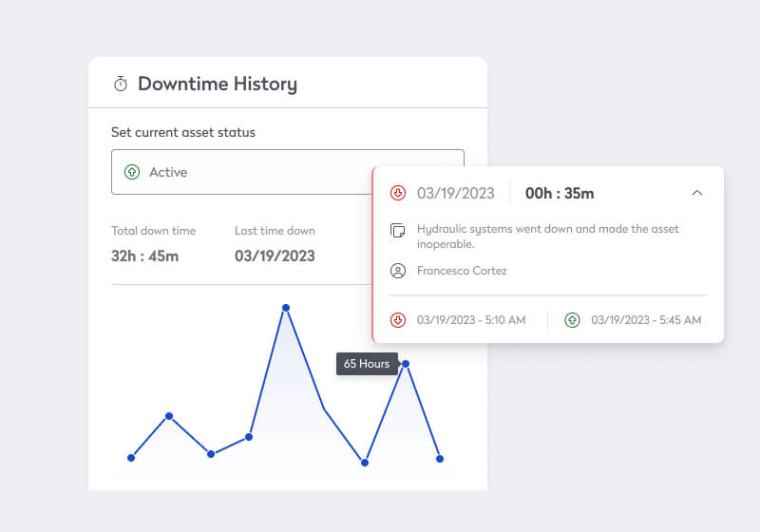The height and width of the screenshot is (532, 760).
Task: Click the Last time down date 03/19/2023
Action: [x=275, y=256]
